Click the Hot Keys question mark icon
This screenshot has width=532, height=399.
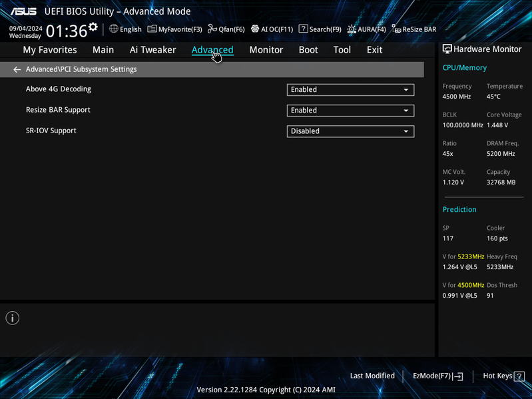point(519,376)
